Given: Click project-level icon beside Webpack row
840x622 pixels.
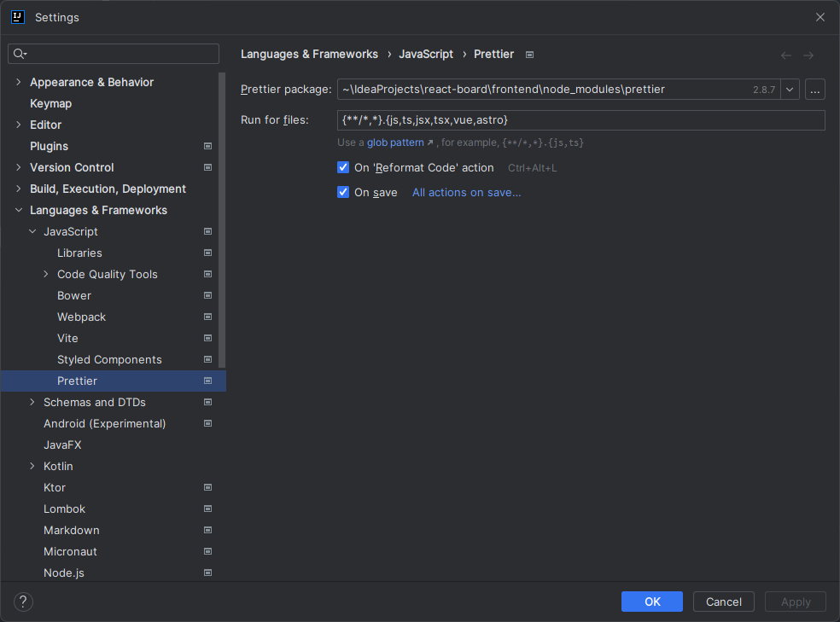Looking at the screenshot, I should (x=207, y=317).
